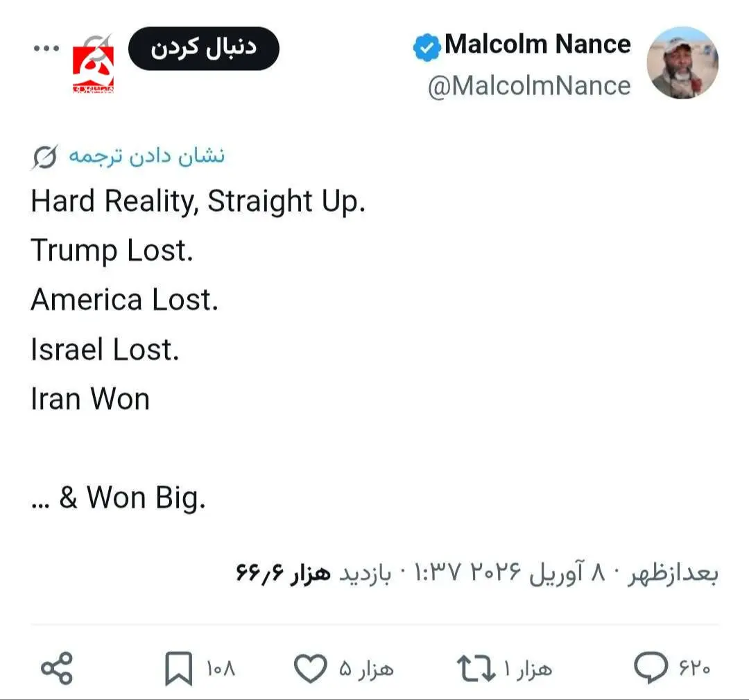Tap the share icon
The height and width of the screenshot is (700, 749).
pyautogui.click(x=57, y=669)
